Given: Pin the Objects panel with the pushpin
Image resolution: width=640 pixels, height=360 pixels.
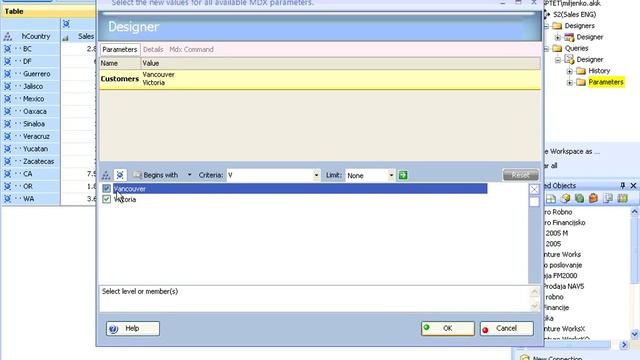Looking at the screenshot, I should click(x=622, y=186).
